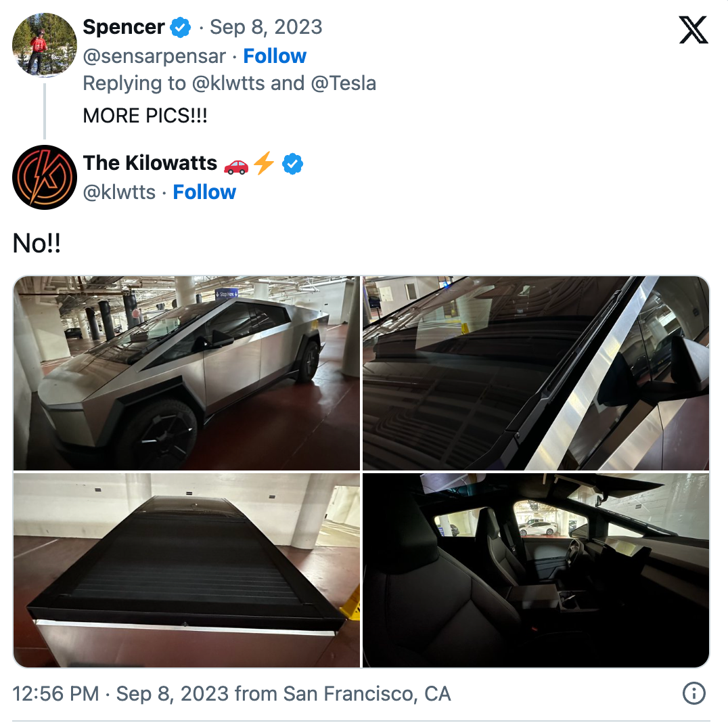Open Spencer's display name link
Screen dimensions: 728x723
[x=123, y=28]
